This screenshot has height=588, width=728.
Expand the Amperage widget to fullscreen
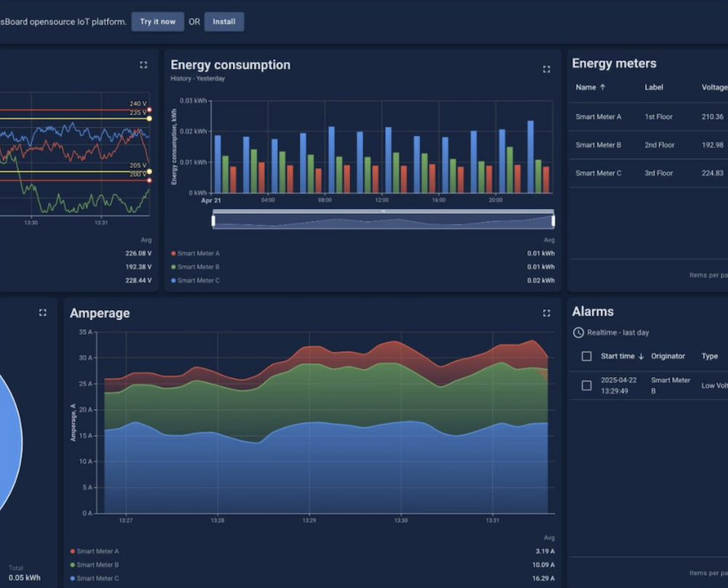tap(546, 313)
